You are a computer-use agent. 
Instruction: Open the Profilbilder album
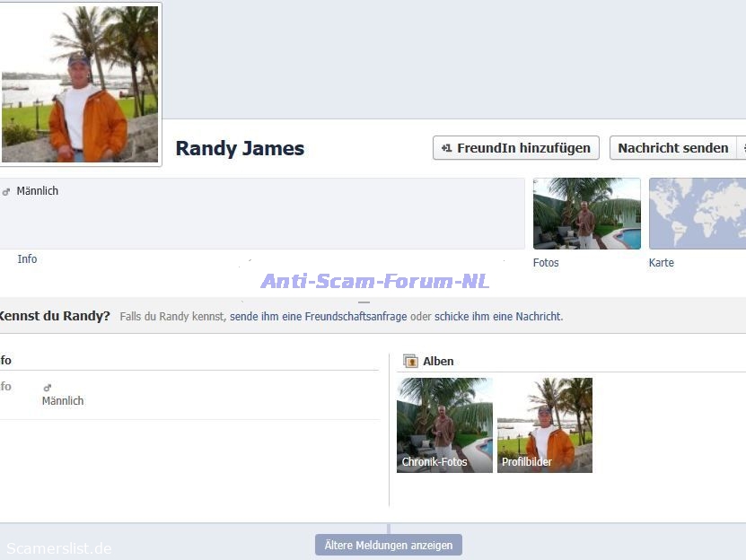coord(545,425)
